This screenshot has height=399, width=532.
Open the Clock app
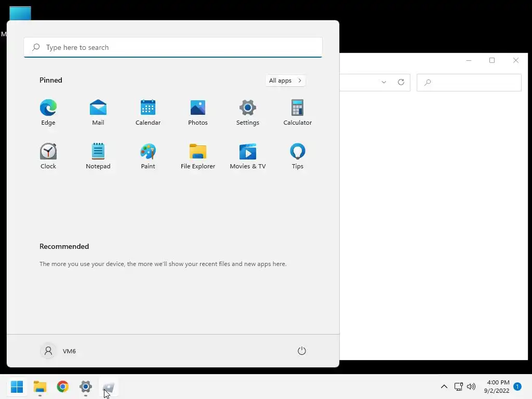48,156
